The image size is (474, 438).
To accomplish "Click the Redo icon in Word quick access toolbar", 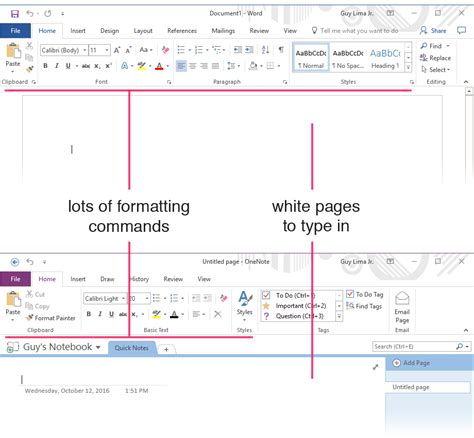I will [48, 13].
